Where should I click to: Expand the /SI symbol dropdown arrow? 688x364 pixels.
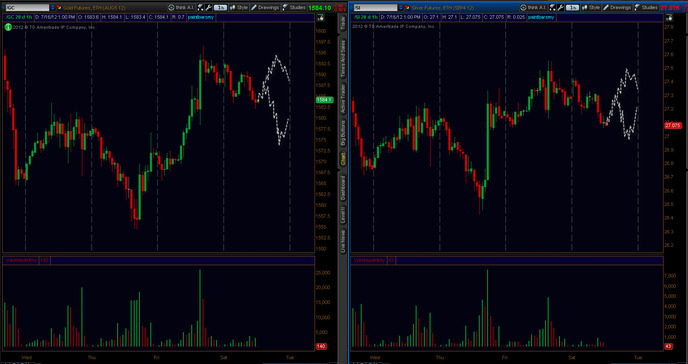401,8
